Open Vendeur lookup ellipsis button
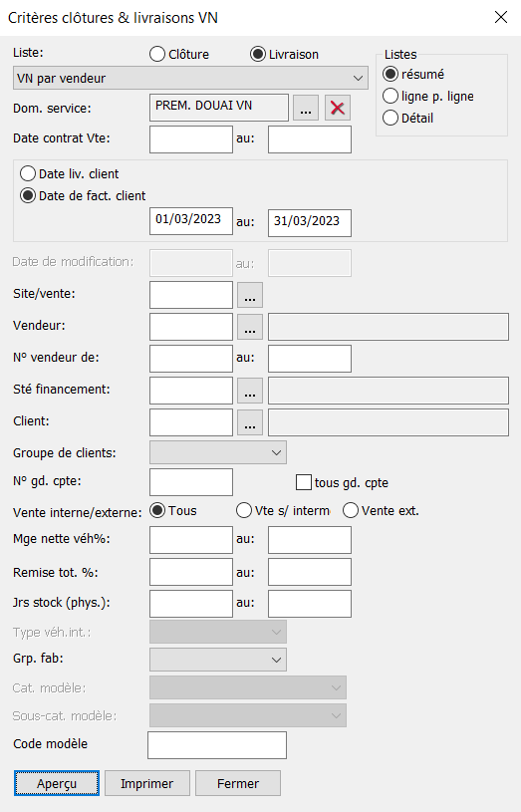Screen dimensions: 521x812 tap(250, 327)
